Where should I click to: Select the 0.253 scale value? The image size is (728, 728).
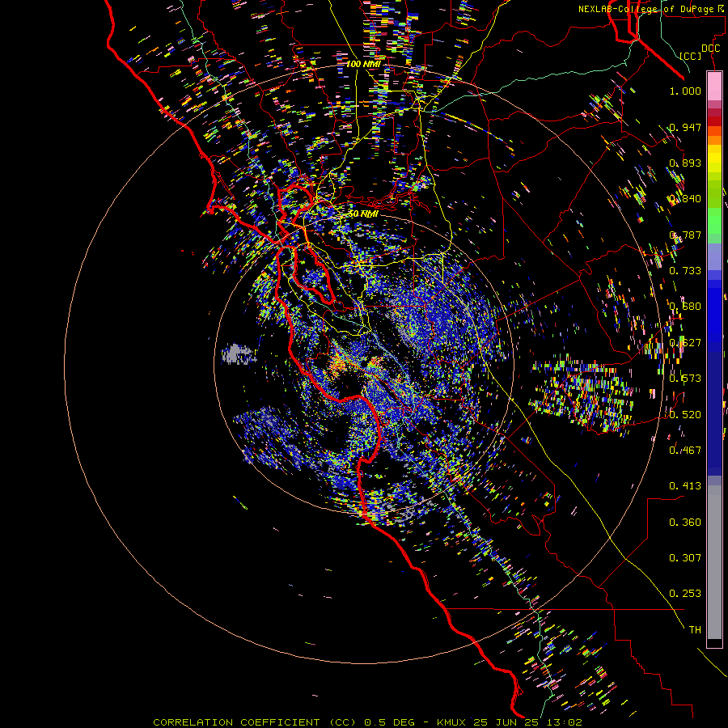point(685,594)
